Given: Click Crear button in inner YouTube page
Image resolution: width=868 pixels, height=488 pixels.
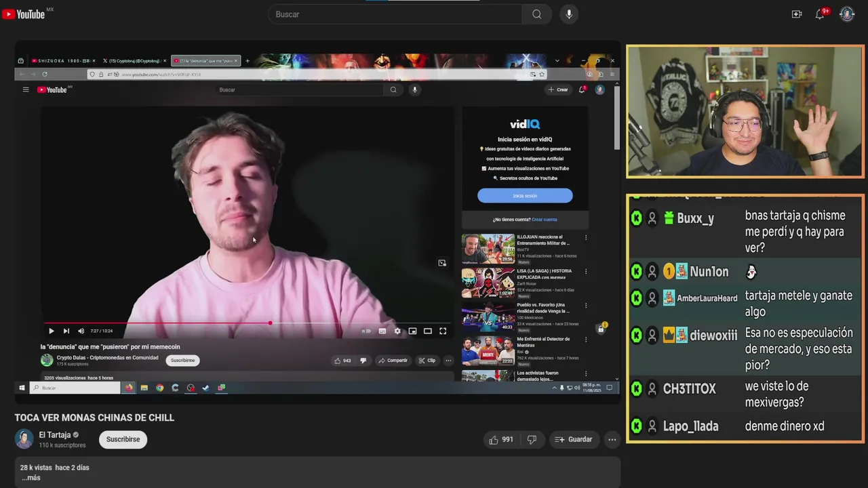Looking at the screenshot, I should tap(558, 89).
